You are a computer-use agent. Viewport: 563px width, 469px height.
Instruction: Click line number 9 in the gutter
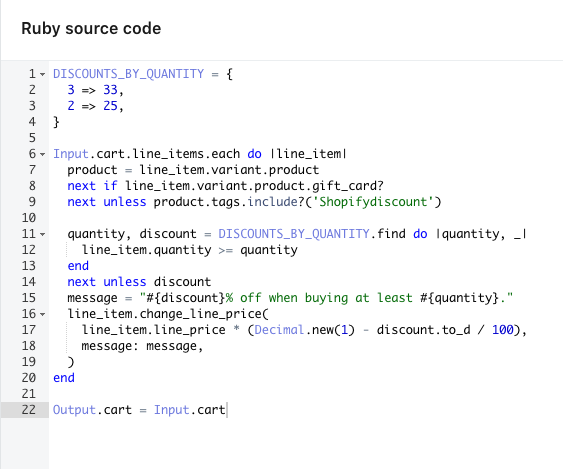32,202
